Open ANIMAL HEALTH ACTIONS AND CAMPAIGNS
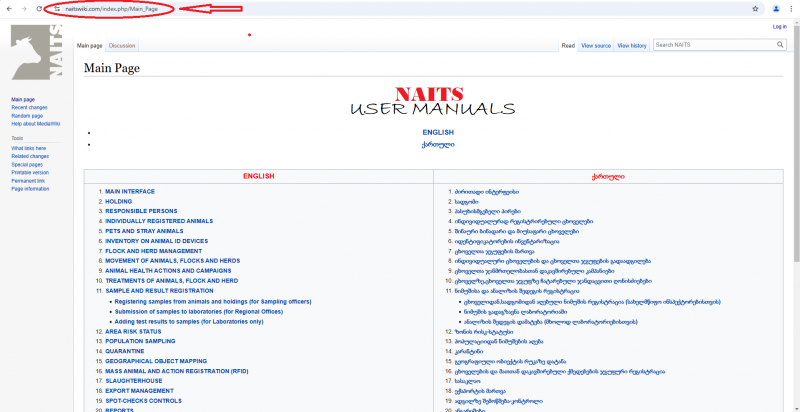 tap(168, 271)
